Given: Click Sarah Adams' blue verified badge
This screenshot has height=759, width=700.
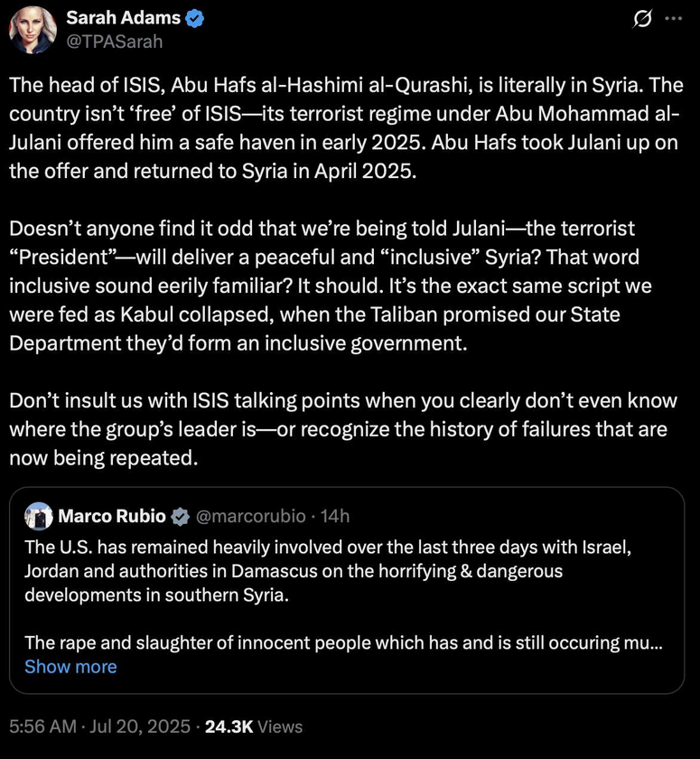Looking at the screenshot, I should pyautogui.click(x=194, y=18).
